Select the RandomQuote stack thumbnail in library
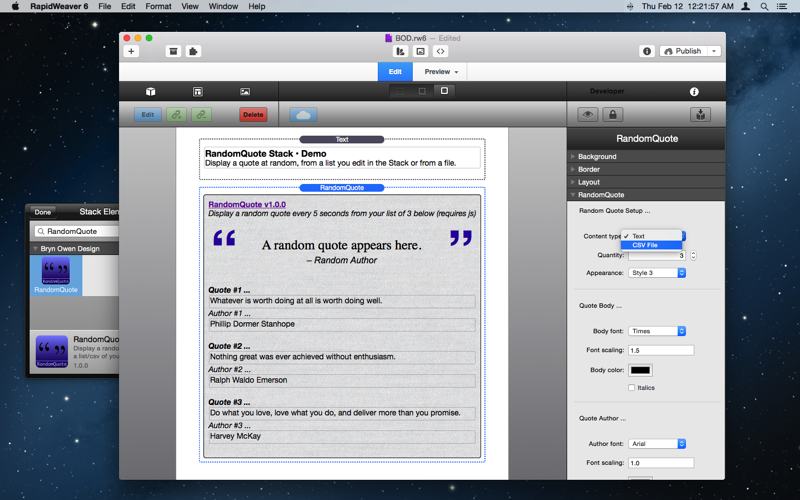The width and height of the screenshot is (800, 500). click(56, 276)
